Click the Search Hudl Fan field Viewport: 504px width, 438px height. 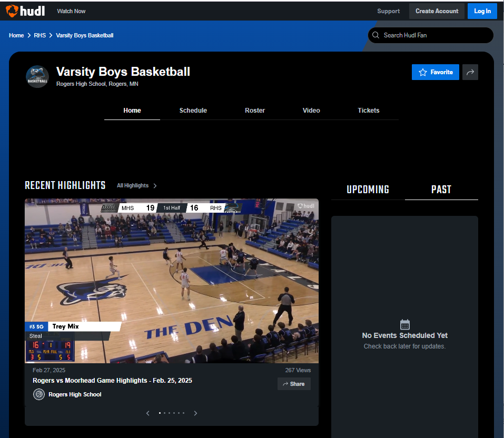coord(434,35)
